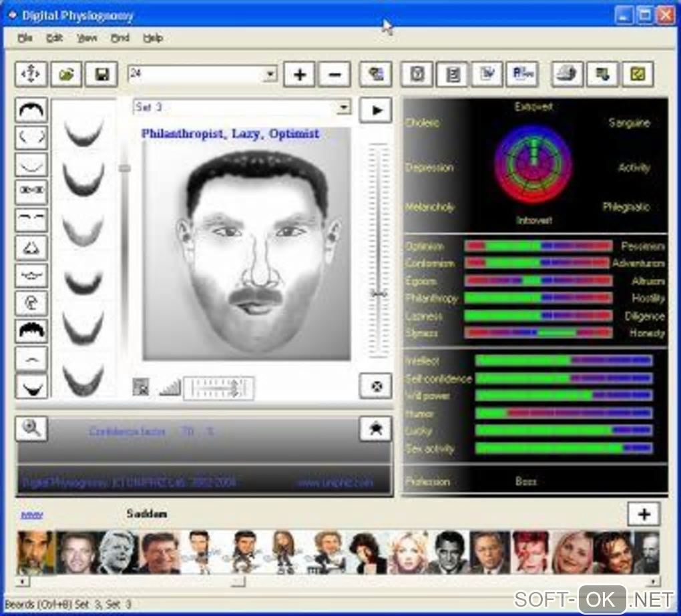Open the Set 3 dropdown
The height and width of the screenshot is (616, 681).
[x=344, y=107]
